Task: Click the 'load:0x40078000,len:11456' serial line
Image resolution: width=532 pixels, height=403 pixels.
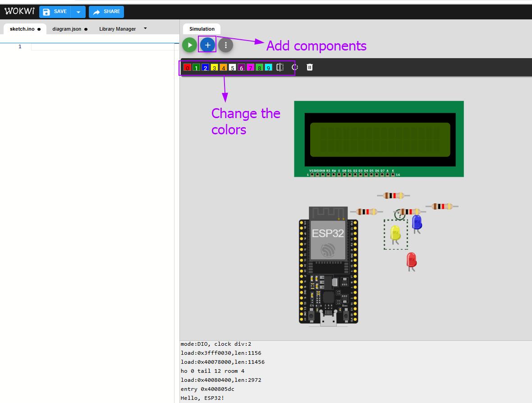Action: coord(223,362)
